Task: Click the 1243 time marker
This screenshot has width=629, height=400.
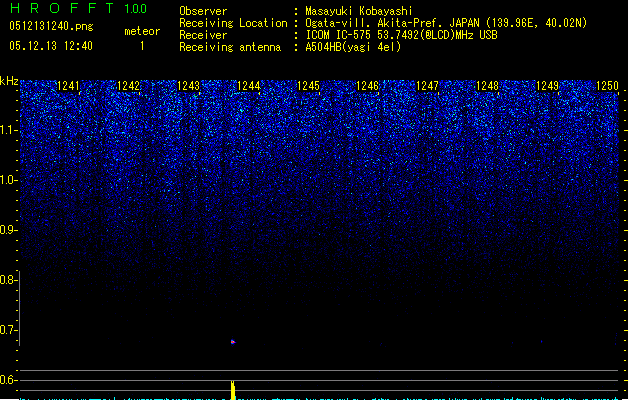Action: (x=188, y=86)
